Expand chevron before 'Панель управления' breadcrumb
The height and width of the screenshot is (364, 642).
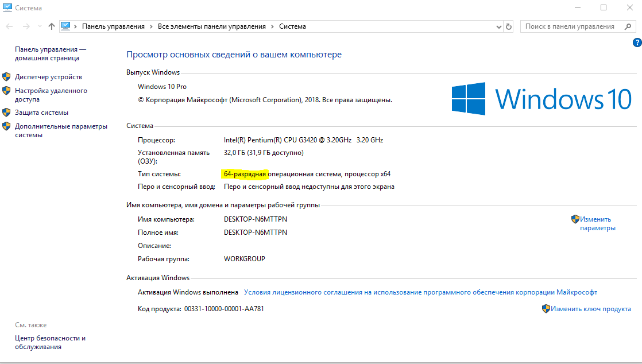pos(75,26)
